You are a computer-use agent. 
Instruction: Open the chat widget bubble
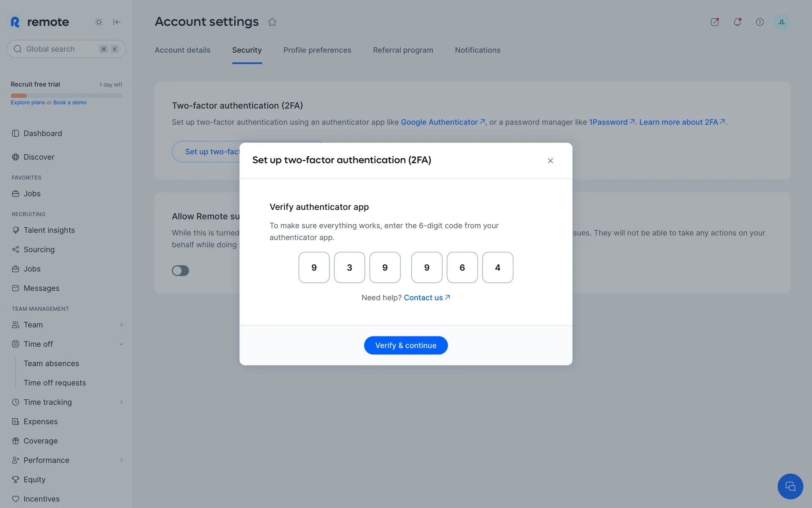[790, 486]
